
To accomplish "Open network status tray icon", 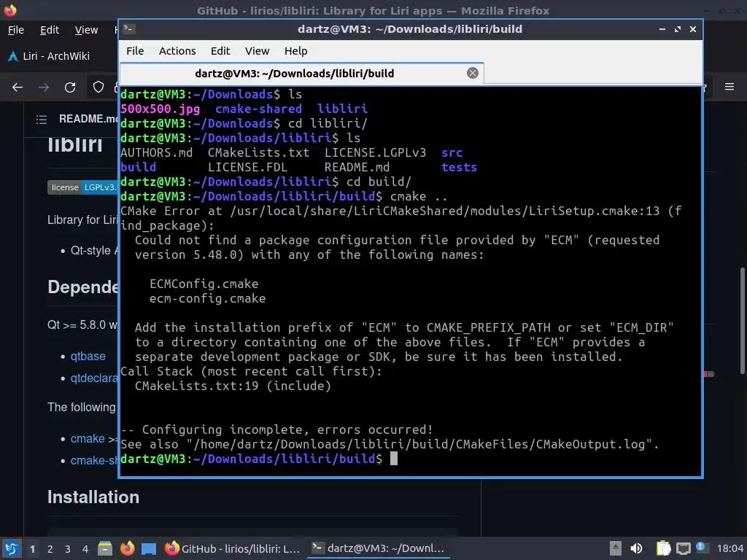I will click(x=683, y=548).
